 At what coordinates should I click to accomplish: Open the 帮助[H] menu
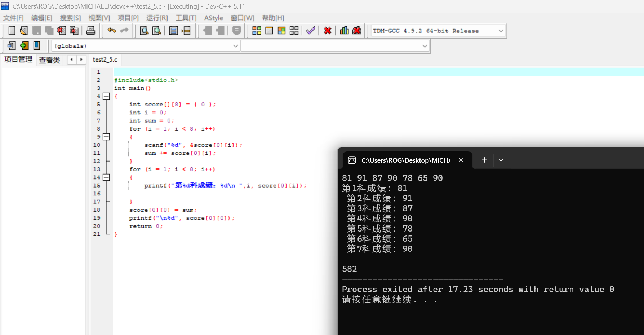pyautogui.click(x=273, y=18)
